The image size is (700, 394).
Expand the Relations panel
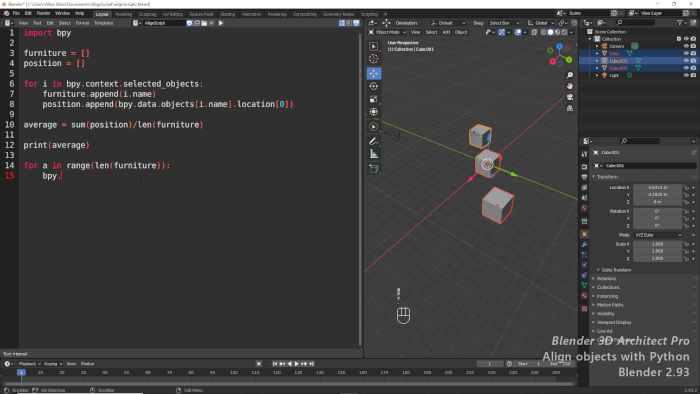tap(606, 278)
